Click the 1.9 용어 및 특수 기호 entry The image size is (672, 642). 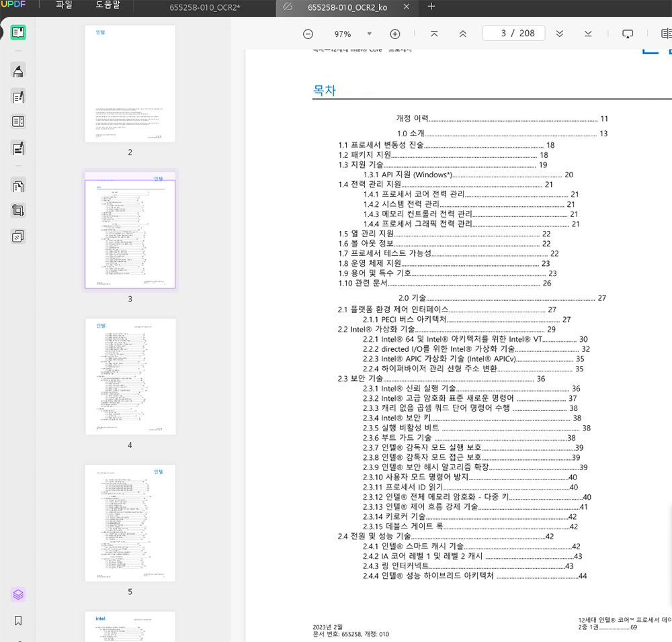pyautogui.click(x=448, y=273)
